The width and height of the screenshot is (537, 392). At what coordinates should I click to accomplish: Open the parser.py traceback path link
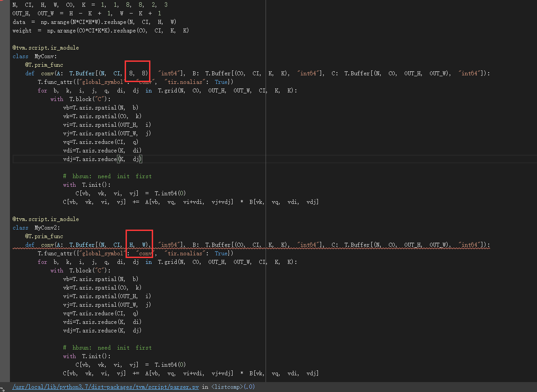point(106,387)
